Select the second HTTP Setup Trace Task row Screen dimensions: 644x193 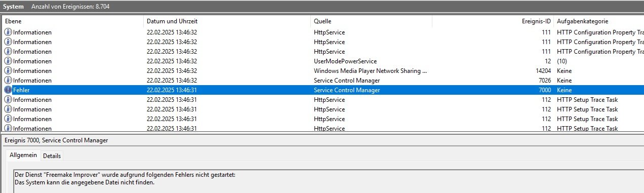coord(323,109)
